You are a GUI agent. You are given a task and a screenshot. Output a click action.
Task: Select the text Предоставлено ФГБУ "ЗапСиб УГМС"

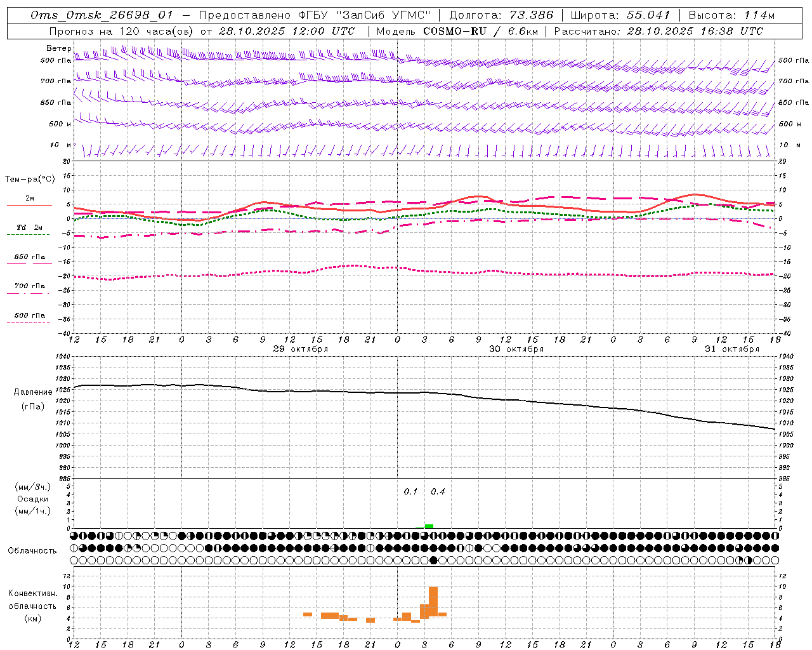pos(315,15)
